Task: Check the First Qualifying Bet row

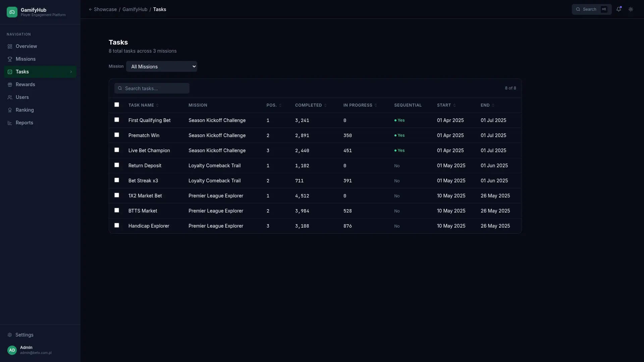Action: pyautogui.click(x=117, y=120)
